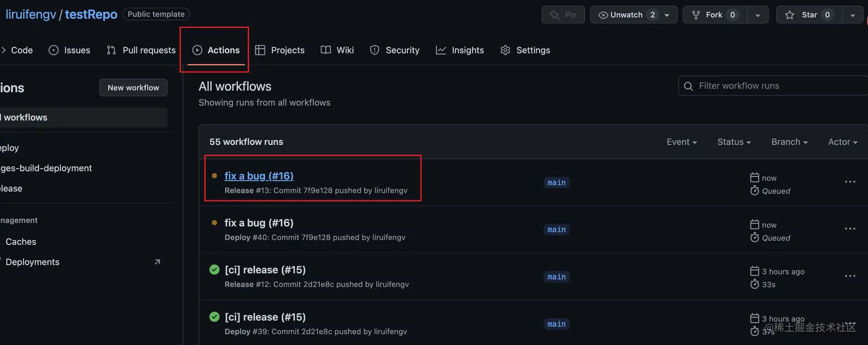Open the Branch filter dropdown
Image resolution: width=868 pixels, height=345 pixels.
point(789,142)
